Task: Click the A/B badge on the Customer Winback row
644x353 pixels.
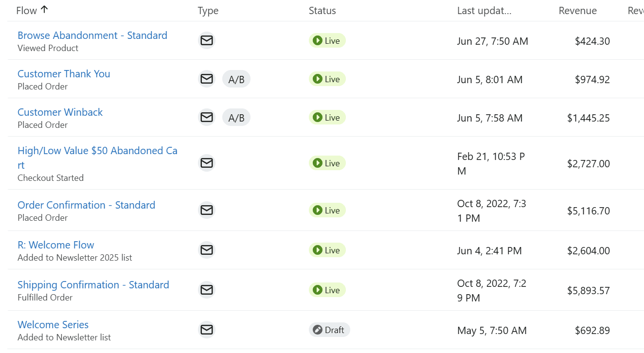Action: click(236, 117)
